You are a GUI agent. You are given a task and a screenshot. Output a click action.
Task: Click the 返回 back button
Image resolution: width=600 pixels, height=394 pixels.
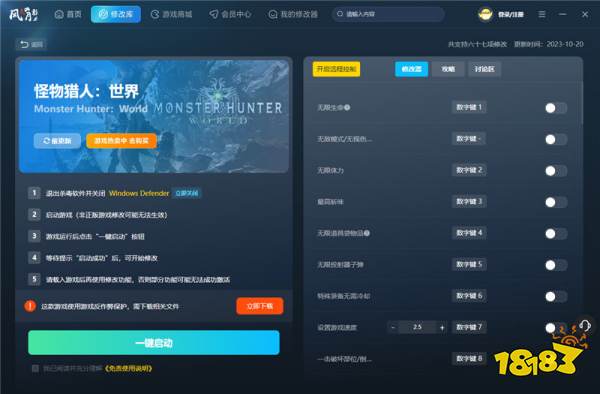click(x=31, y=44)
